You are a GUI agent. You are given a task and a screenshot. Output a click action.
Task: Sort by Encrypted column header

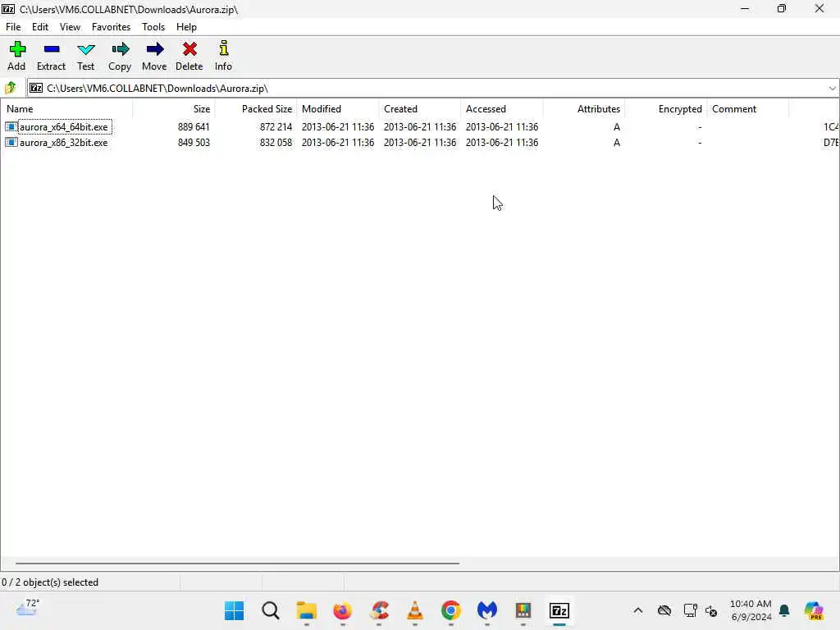tap(665, 109)
